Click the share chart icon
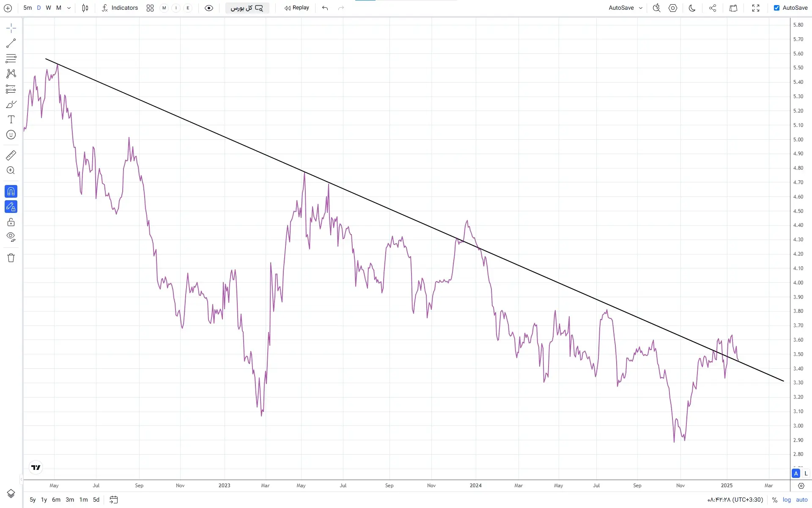The height and width of the screenshot is (508, 812). pos(713,8)
